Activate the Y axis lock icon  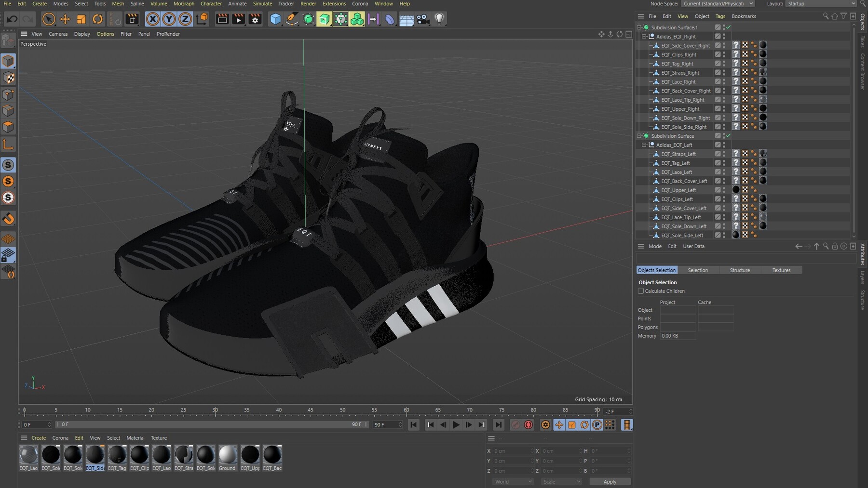coord(169,19)
